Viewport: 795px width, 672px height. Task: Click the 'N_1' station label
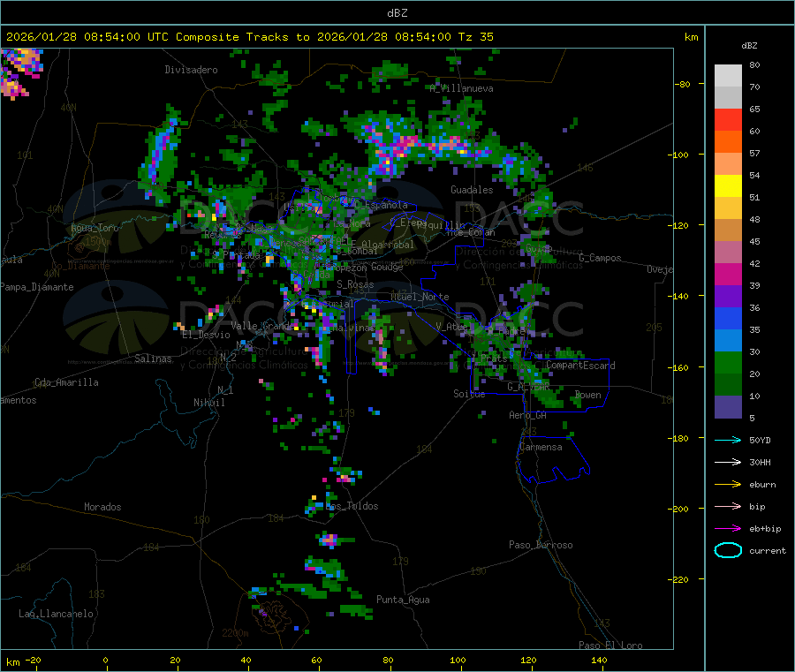pos(225,389)
